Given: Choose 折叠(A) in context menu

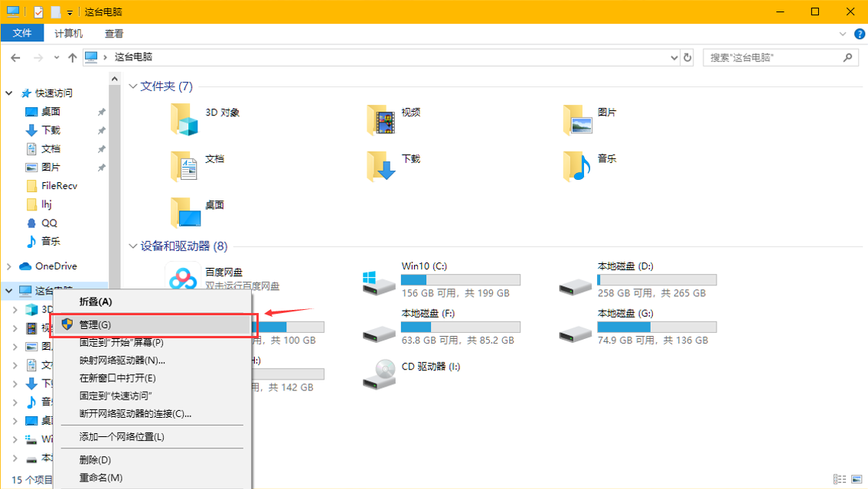Looking at the screenshot, I should coord(152,302).
